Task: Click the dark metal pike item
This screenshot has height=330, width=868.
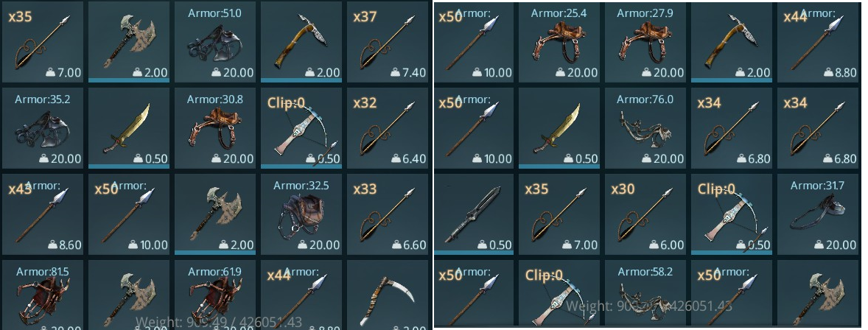Action: click(x=473, y=215)
